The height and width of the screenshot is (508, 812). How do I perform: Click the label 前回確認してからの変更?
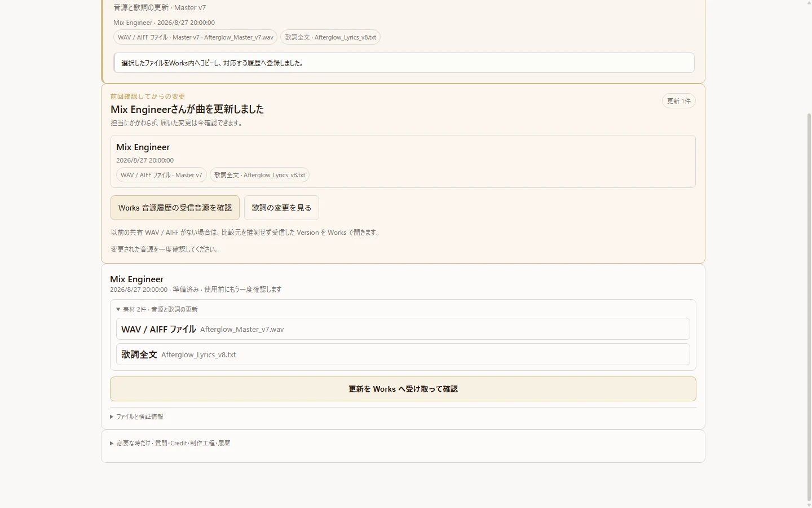(x=148, y=97)
